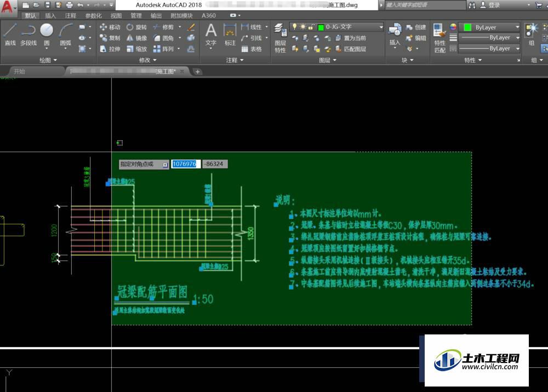Open the ByLayer lineweight dropdown in the middle row
This screenshot has height=392, width=548.
click(x=489, y=37)
